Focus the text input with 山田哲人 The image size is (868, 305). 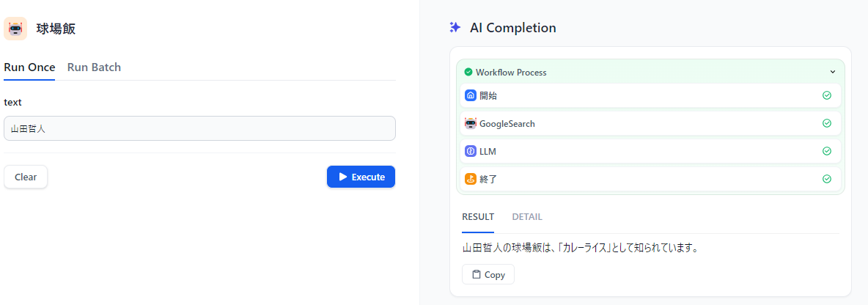click(x=199, y=128)
